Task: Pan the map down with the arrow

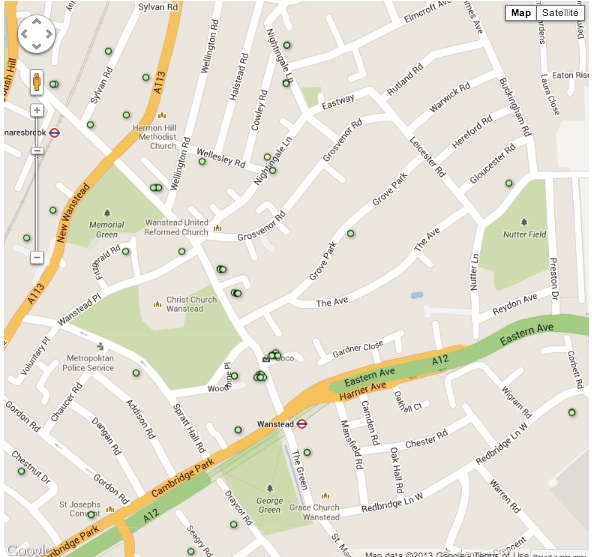Action: tap(36, 46)
